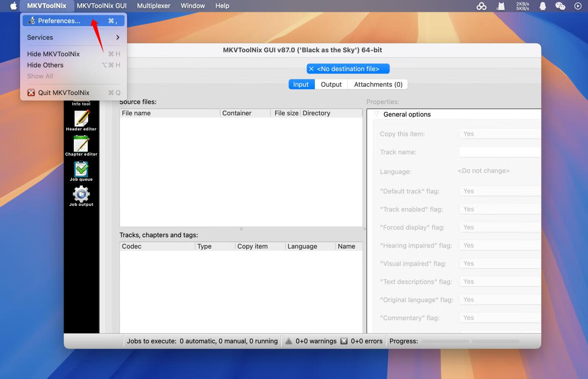Click the "0+0 errors" status text
Viewport: 588px width, 379px height.
pos(367,341)
